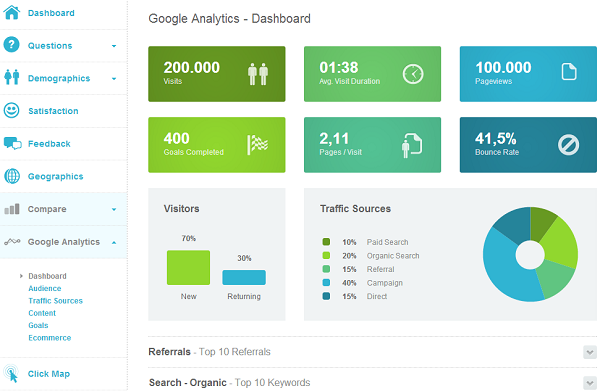This screenshot has width=600, height=391.
Task: Click the checkered flag Goals Completed icon
Action: tap(258, 145)
